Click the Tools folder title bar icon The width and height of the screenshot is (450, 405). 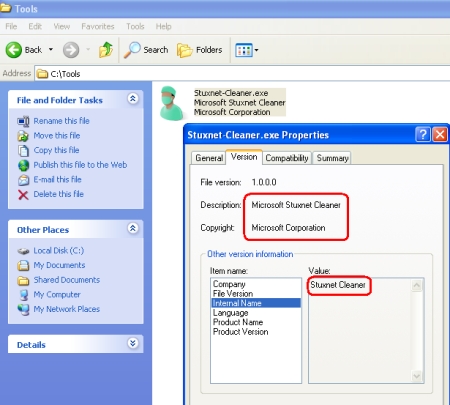pos(6,8)
